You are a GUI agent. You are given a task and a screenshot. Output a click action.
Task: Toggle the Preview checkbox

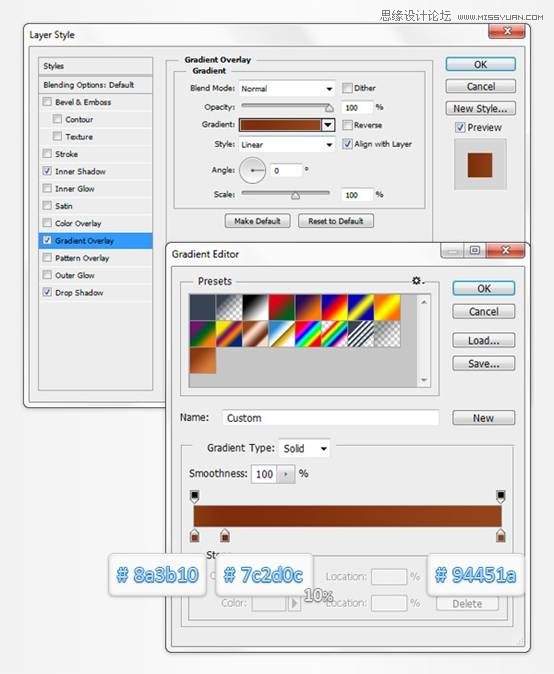(460, 127)
